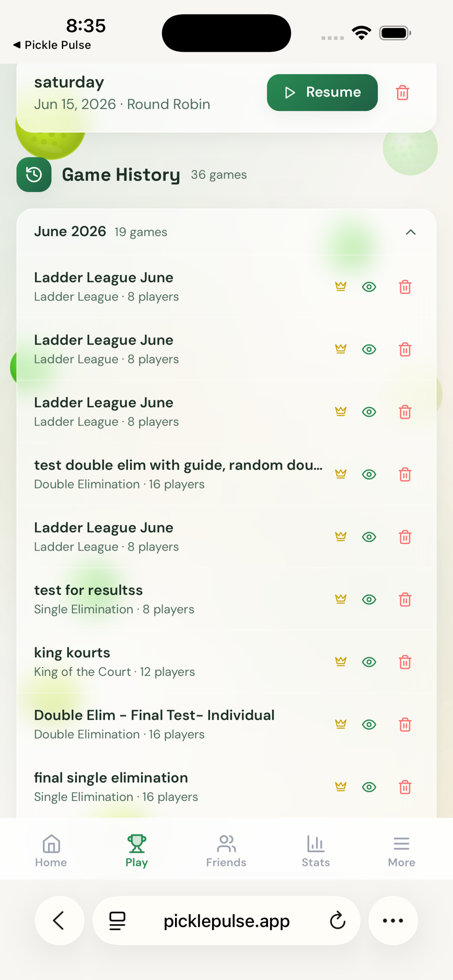This screenshot has height=980, width=453.
Task: Delete Double Elim – Final Test- Individual
Action: 405,724
